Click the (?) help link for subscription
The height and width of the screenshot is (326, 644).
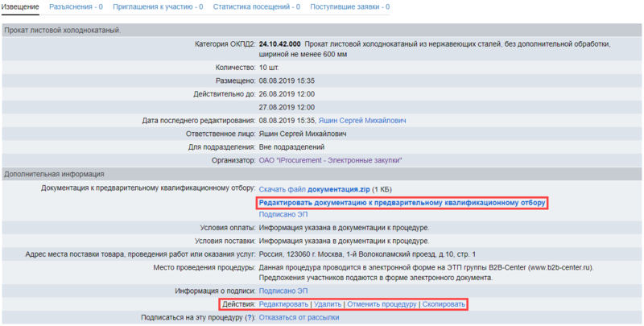pyautogui.click(x=249, y=318)
